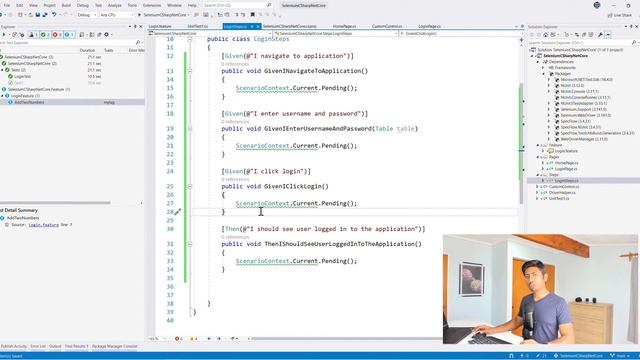Click the editor vertical scrollbar thumb
Viewport: 640px width, 360px height.
click(x=521, y=144)
